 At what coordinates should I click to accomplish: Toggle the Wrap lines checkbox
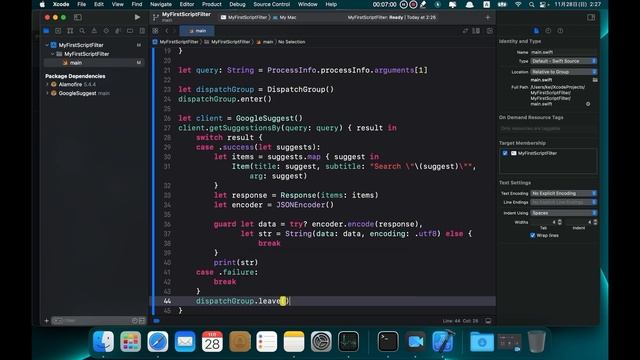[532, 236]
